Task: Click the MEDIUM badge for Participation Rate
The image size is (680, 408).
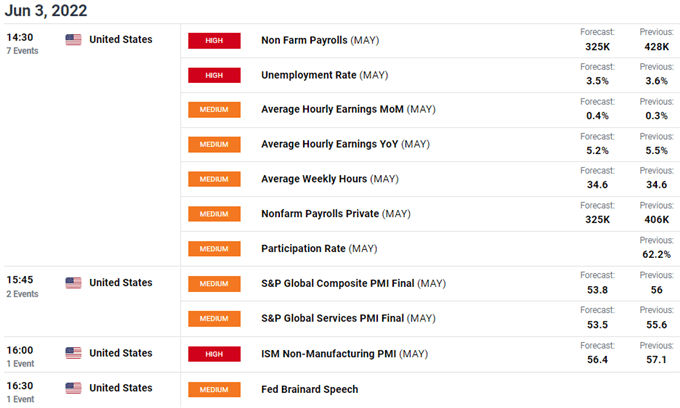Action: (214, 248)
